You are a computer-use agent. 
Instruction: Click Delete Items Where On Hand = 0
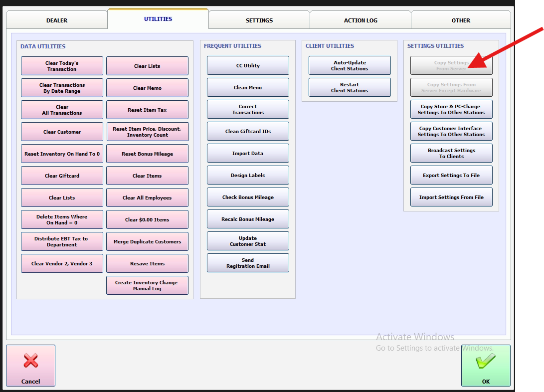(62, 219)
